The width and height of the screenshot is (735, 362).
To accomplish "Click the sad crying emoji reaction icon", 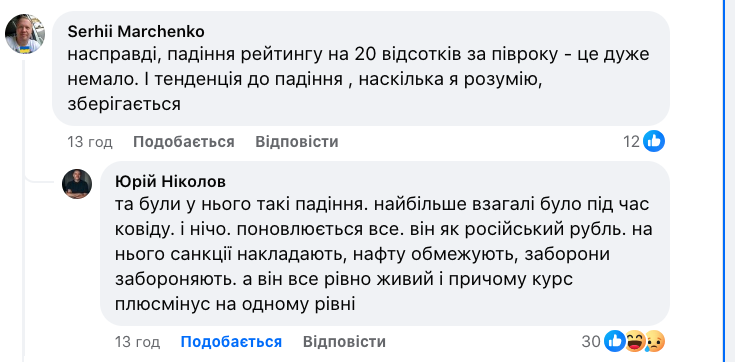I will (x=655, y=341).
